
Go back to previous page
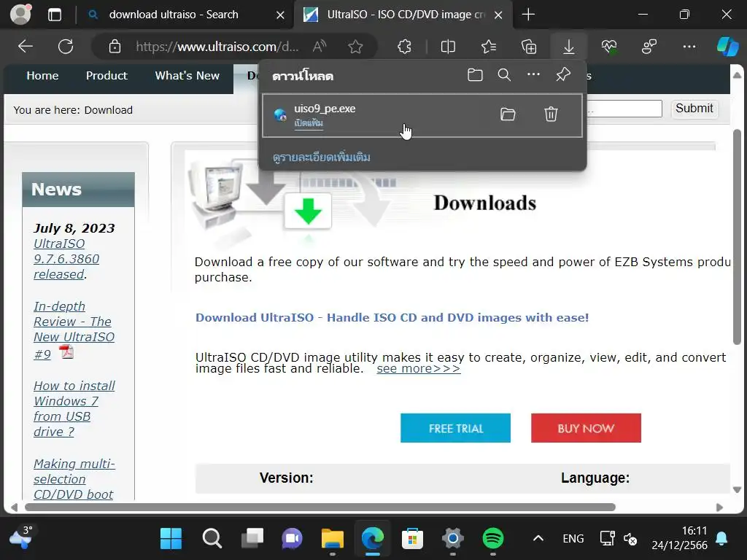click(26, 46)
